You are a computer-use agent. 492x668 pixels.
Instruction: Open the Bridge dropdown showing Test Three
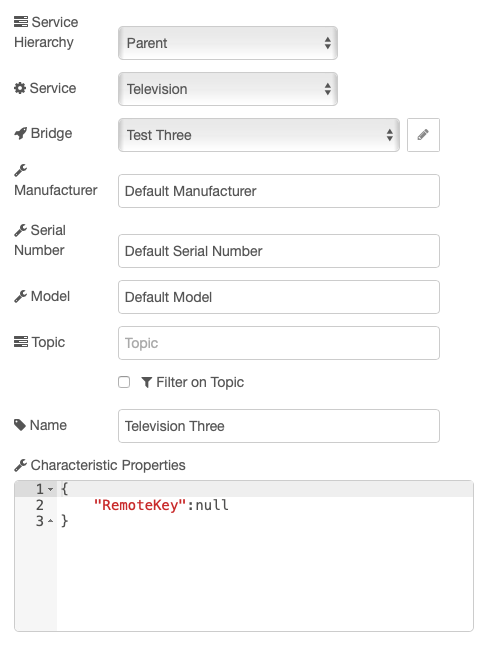point(259,135)
